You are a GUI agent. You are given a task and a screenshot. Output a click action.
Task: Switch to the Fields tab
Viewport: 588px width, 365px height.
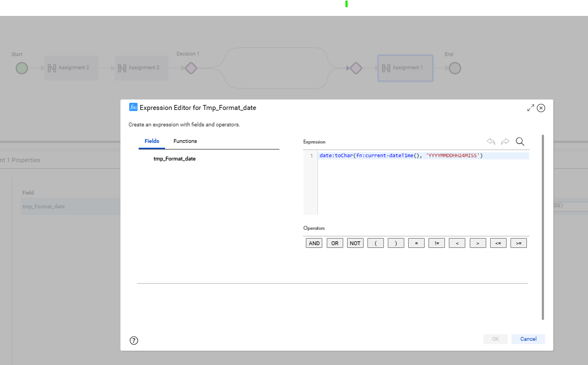pyautogui.click(x=152, y=141)
